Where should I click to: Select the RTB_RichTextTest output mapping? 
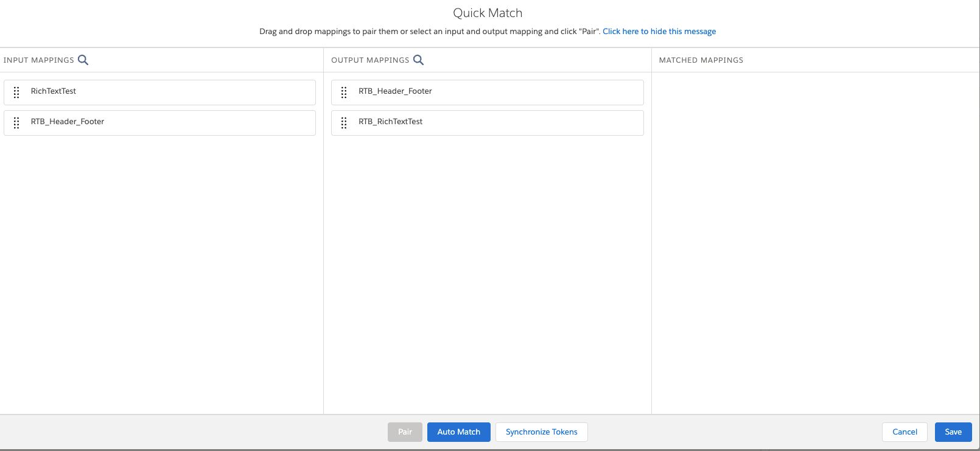(488, 122)
